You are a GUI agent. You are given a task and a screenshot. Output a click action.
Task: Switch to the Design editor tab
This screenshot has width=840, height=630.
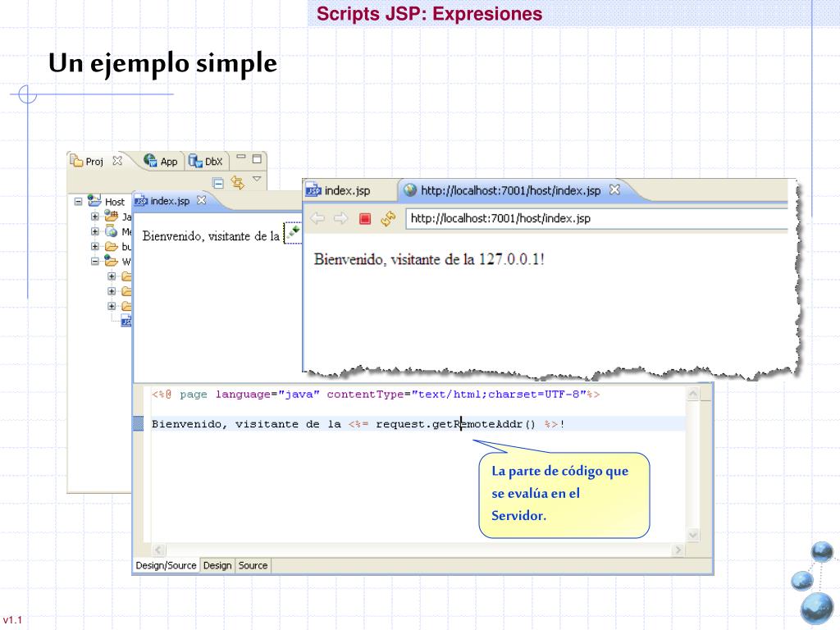[x=217, y=565]
